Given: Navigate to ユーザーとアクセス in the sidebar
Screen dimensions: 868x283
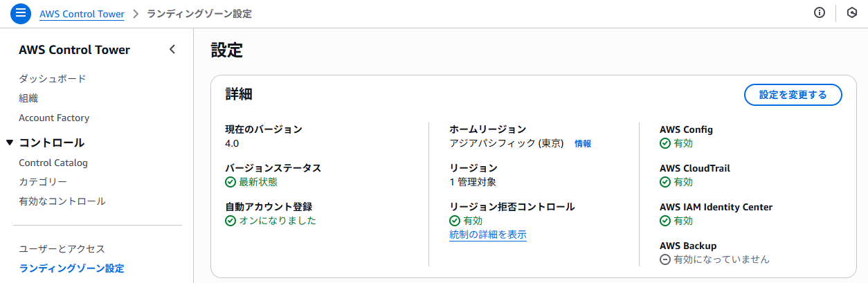Looking at the screenshot, I should [x=62, y=248].
